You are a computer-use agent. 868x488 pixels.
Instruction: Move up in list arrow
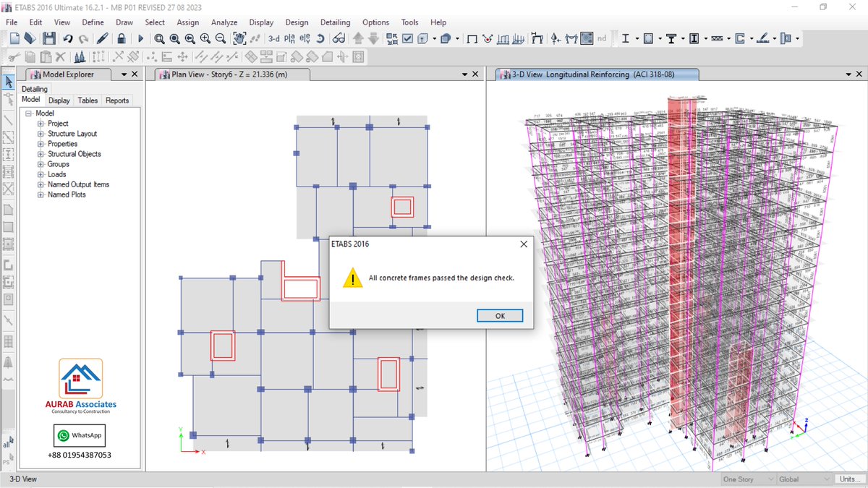(357, 38)
